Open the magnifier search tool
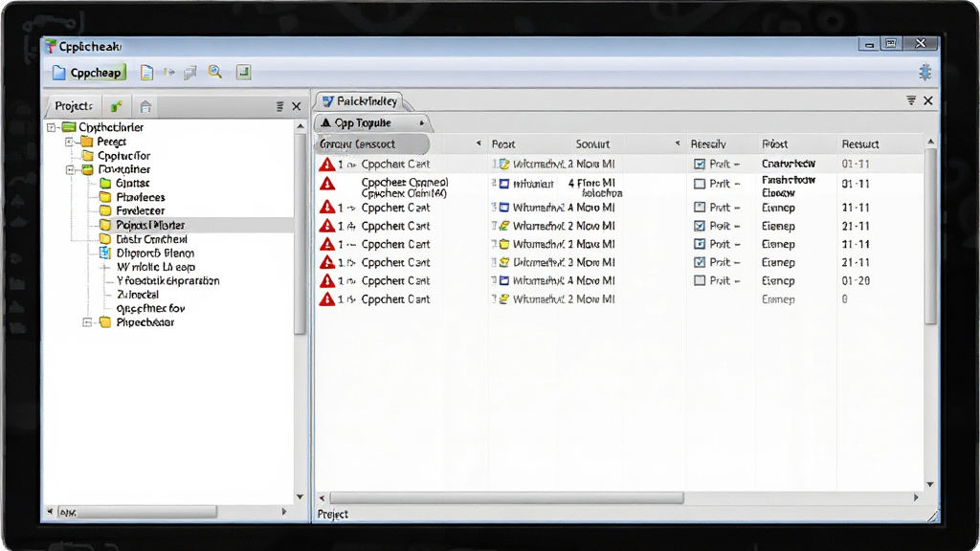 point(215,72)
